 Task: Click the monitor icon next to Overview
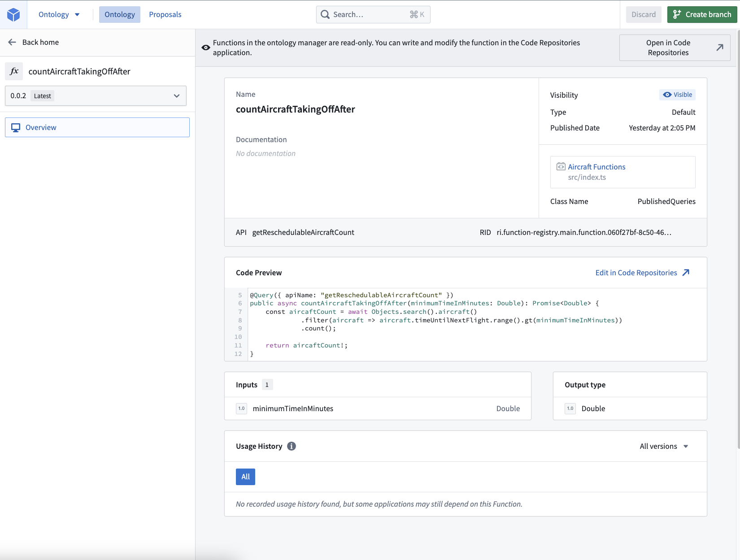coord(16,127)
